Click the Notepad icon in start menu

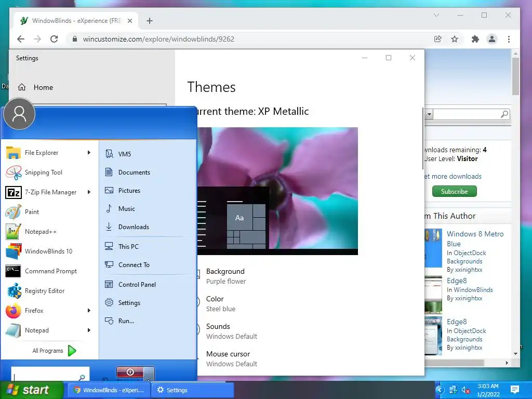[14, 330]
